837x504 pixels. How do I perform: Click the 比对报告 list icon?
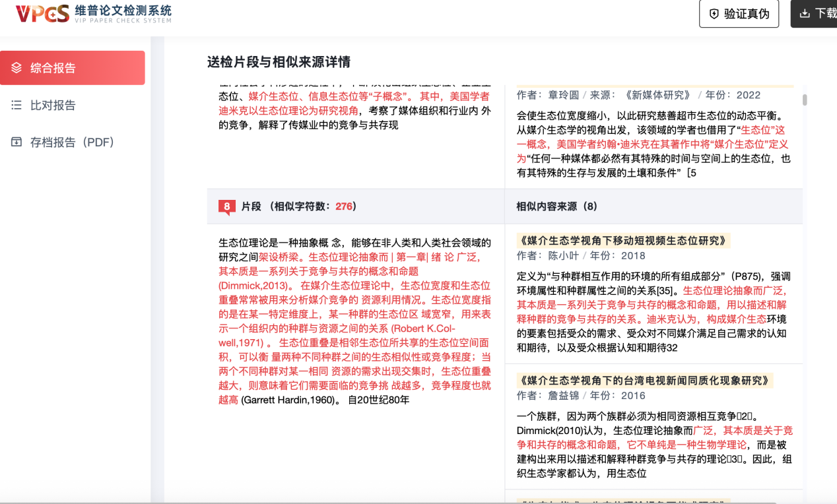[17, 105]
